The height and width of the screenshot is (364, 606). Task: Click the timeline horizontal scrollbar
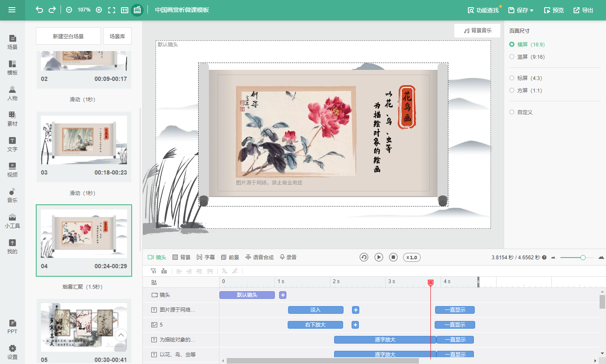(x=323, y=361)
